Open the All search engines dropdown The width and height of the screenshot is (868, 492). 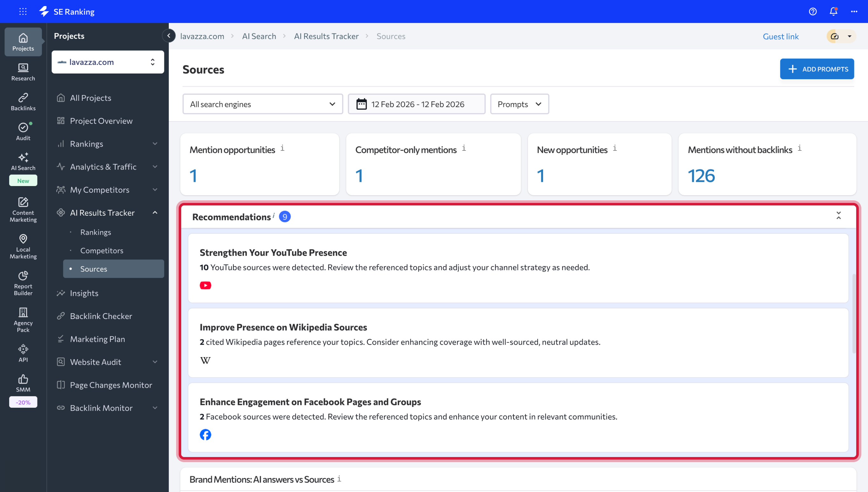[x=262, y=104]
